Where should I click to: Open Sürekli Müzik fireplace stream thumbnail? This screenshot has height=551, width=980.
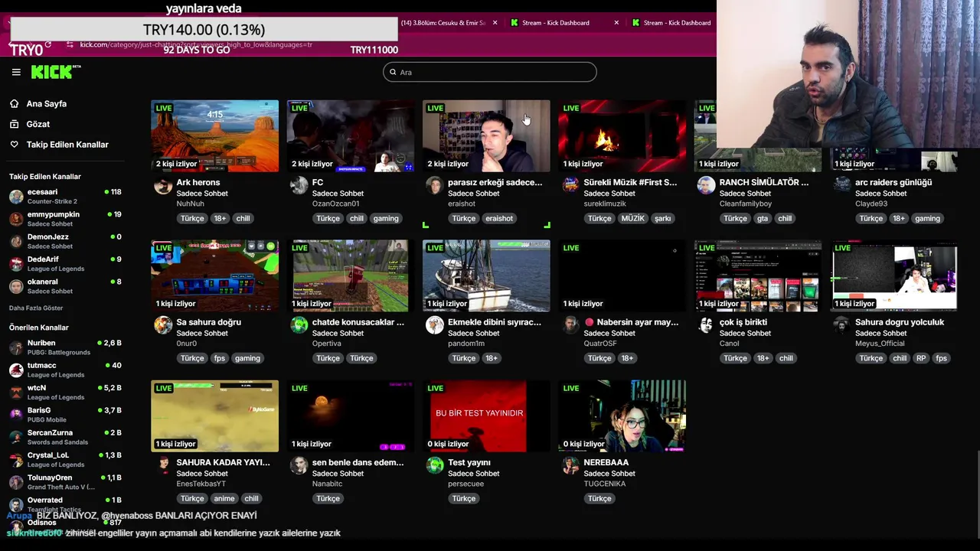(622, 135)
